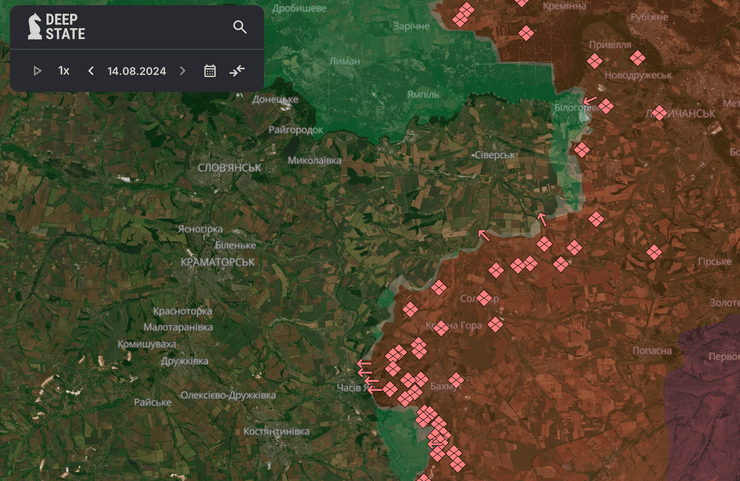Click the 14.08.2024 date label
Image resolution: width=740 pixels, height=481 pixels.
tap(136, 71)
